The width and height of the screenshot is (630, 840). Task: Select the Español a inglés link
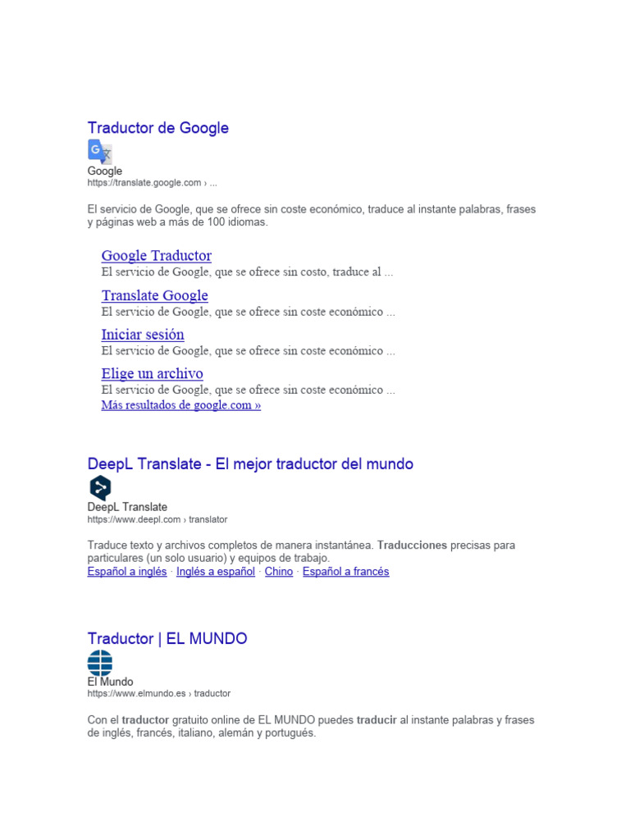click(x=127, y=572)
